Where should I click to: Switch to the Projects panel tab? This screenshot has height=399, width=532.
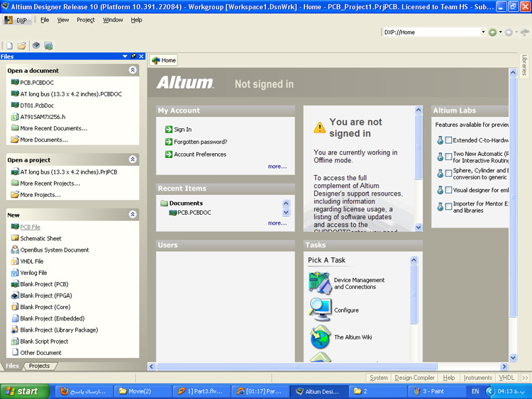point(39,366)
